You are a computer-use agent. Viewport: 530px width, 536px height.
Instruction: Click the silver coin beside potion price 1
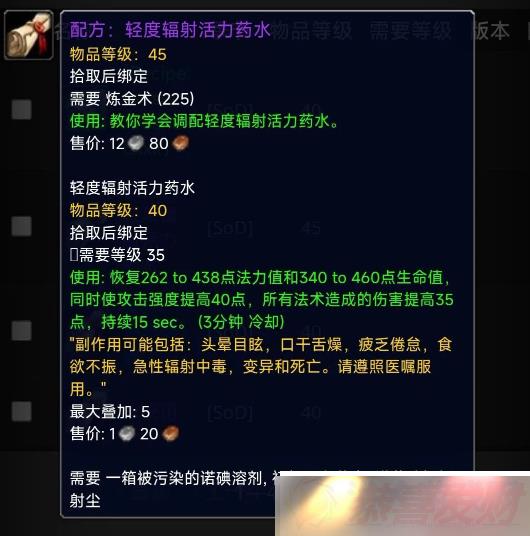click(127, 434)
